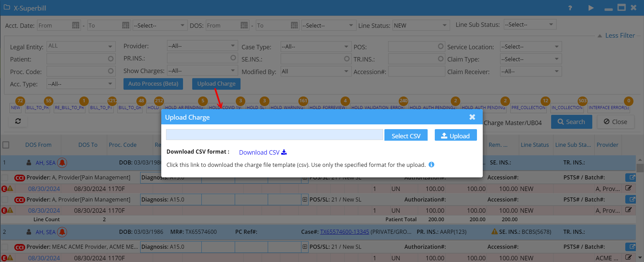Click POS lookup circle icon
The image size is (644, 262).
click(x=441, y=46)
